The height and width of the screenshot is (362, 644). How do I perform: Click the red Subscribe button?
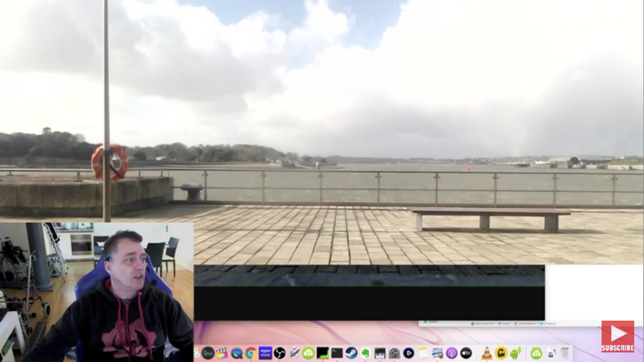(617, 337)
